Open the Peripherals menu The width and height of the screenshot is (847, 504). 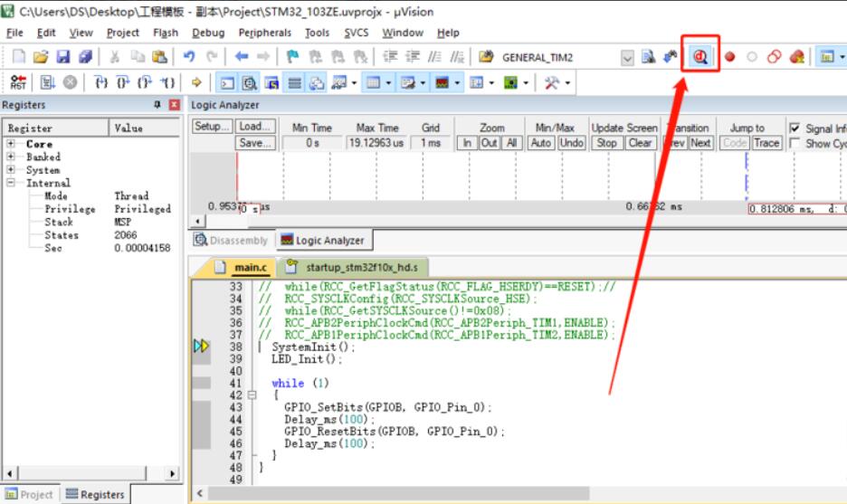pos(264,33)
